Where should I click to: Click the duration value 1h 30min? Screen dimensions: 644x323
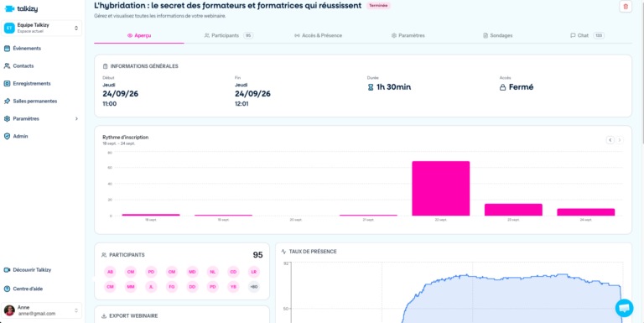(x=393, y=87)
